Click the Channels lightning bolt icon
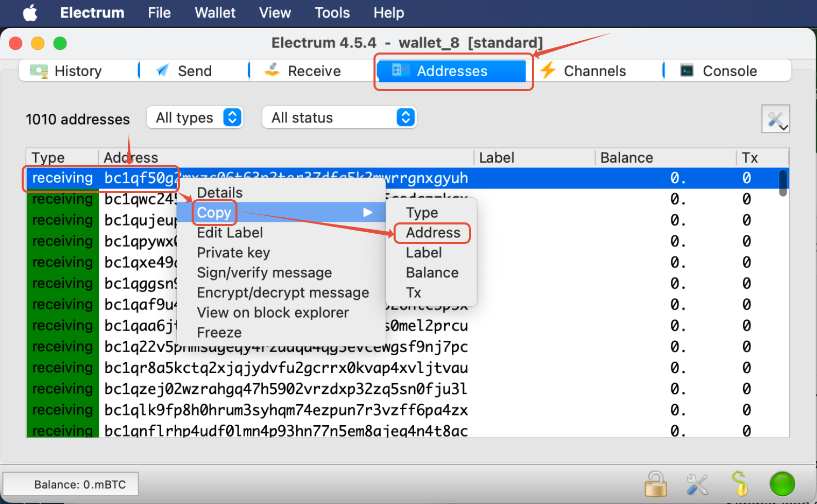The height and width of the screenshot is (504, 817). click(548, 70)
